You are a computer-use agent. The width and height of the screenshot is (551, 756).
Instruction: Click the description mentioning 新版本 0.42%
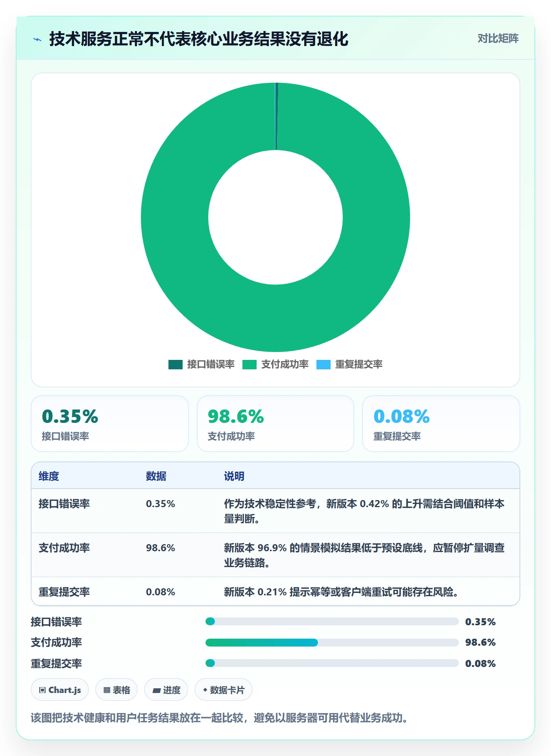pos(364,511)
